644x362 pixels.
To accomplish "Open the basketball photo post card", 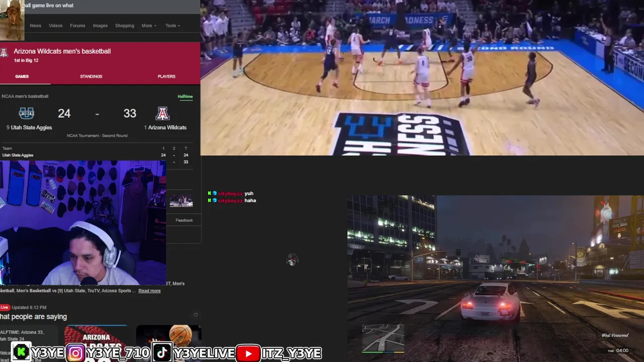I will pyautogui.click(x=169, y=340).
